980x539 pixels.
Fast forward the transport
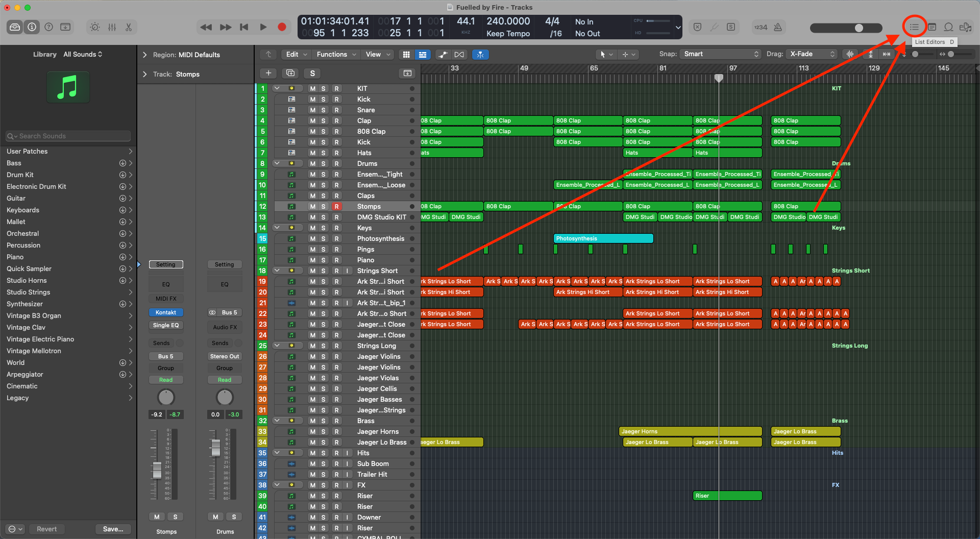(226, 27)
